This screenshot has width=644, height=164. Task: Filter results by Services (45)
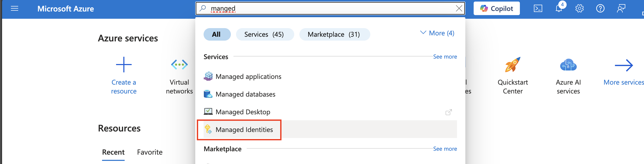tap(265, 34)
